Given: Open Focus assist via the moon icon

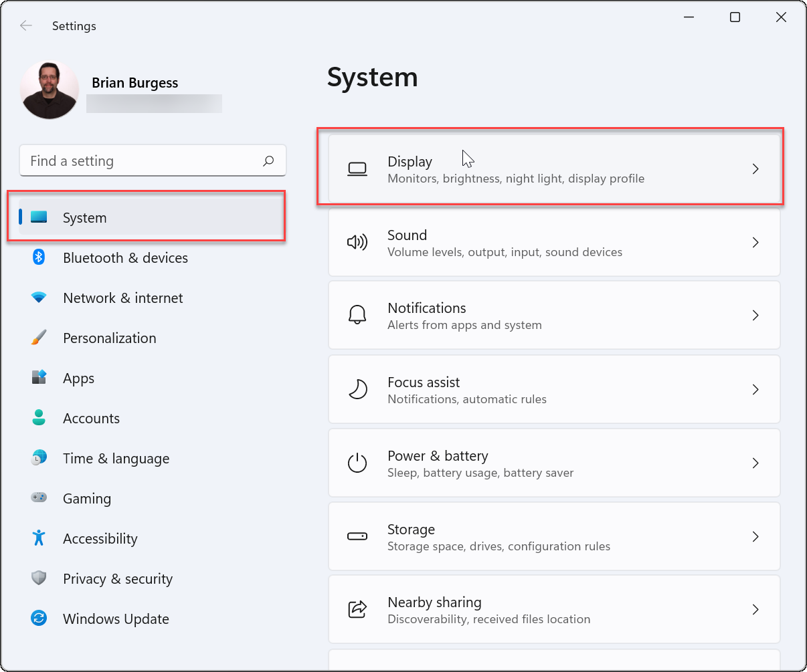Looking at the screenshot, I should 357,389.
